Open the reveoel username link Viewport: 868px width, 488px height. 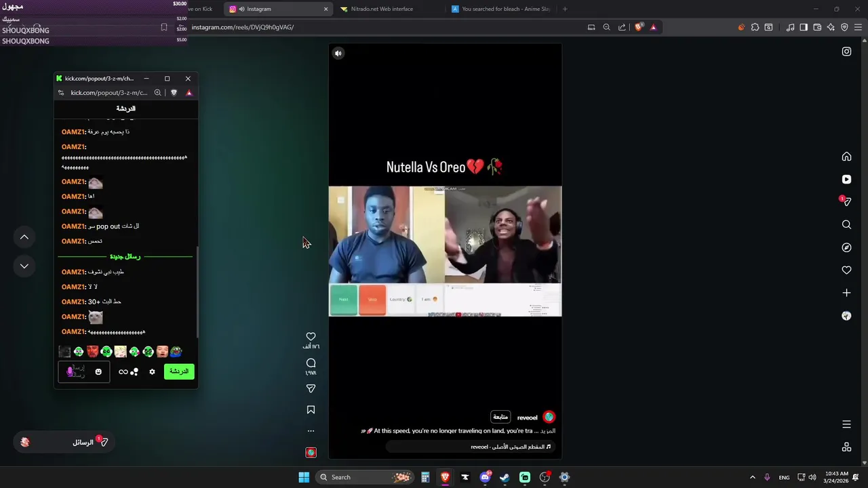[x=527, y=418]
